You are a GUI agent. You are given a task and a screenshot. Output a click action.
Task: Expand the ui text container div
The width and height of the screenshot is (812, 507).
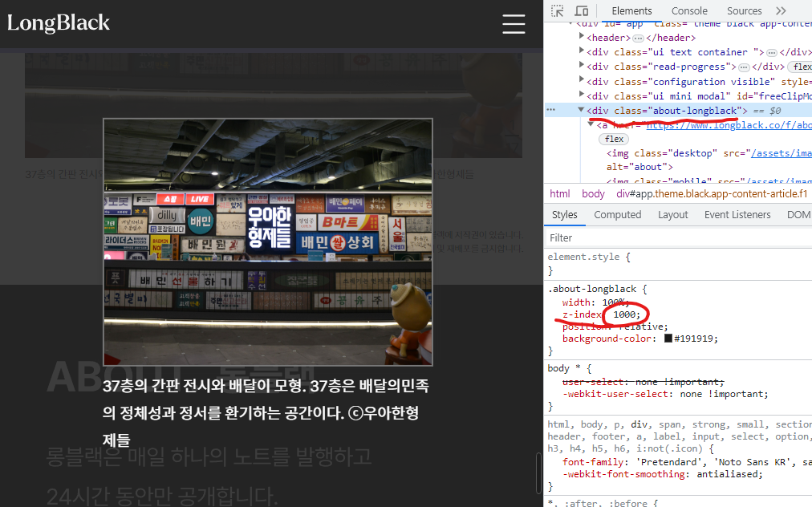pos(581,52)
